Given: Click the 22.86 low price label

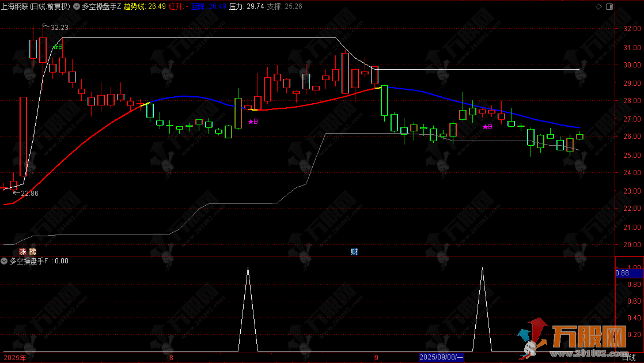Looking at the screenshot, I should pyautogui.click(x=29, y=193).
